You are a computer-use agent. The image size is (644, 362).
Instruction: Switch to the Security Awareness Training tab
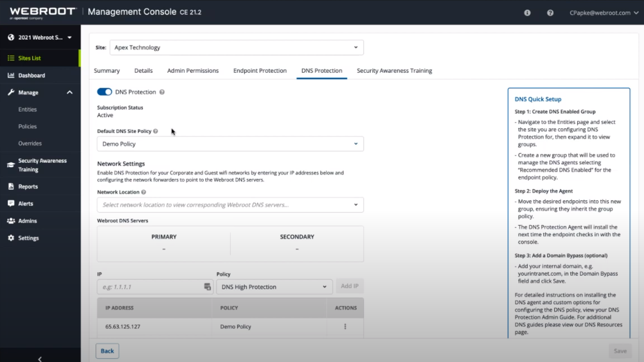tap(394, 70)
